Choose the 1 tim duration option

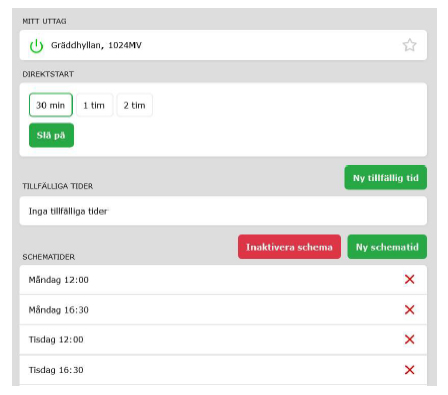point(94,105)
